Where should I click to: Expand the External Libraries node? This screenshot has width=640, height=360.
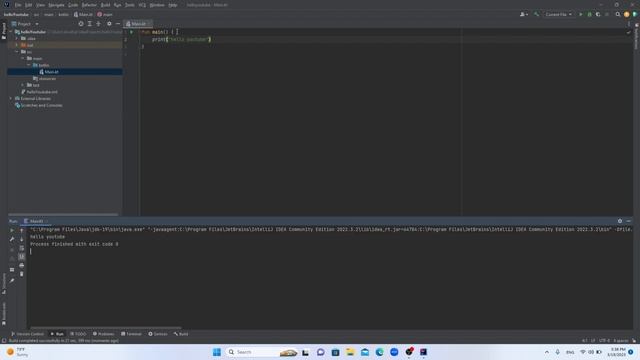click(11, 98)
